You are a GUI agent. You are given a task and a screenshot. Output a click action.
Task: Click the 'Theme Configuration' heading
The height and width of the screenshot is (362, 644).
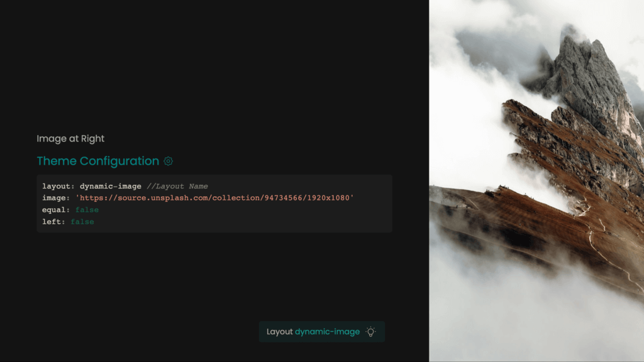click(x=97, y=161)
